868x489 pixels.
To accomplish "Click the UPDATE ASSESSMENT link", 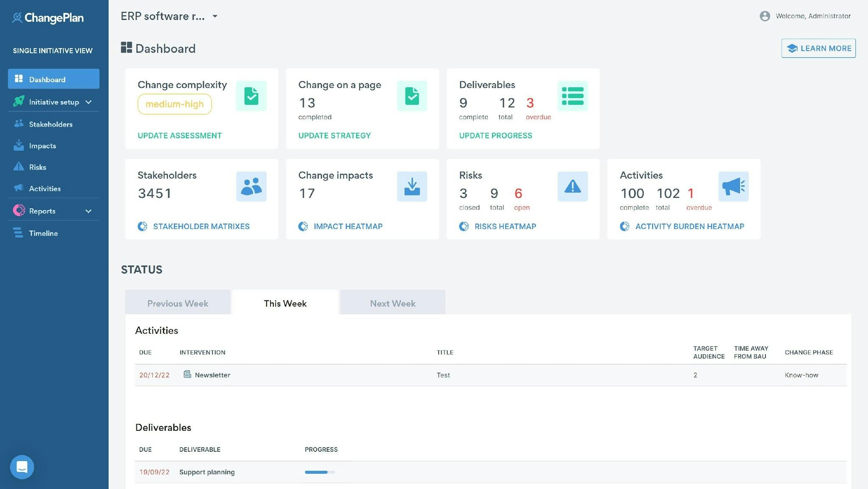I will (180, 135).
